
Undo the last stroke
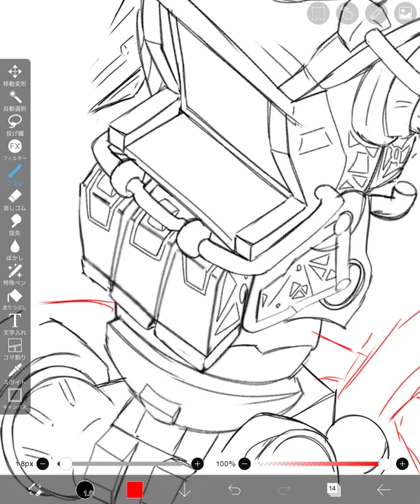[x=234, y=489]
